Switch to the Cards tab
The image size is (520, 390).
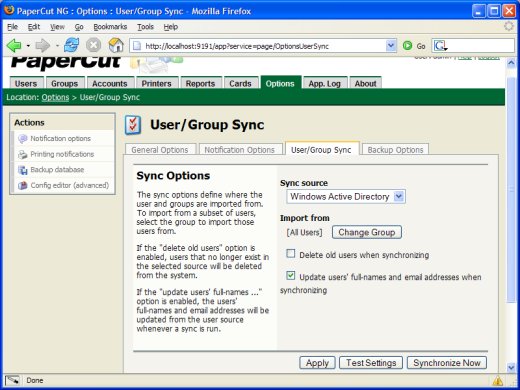tap(240, 83)
